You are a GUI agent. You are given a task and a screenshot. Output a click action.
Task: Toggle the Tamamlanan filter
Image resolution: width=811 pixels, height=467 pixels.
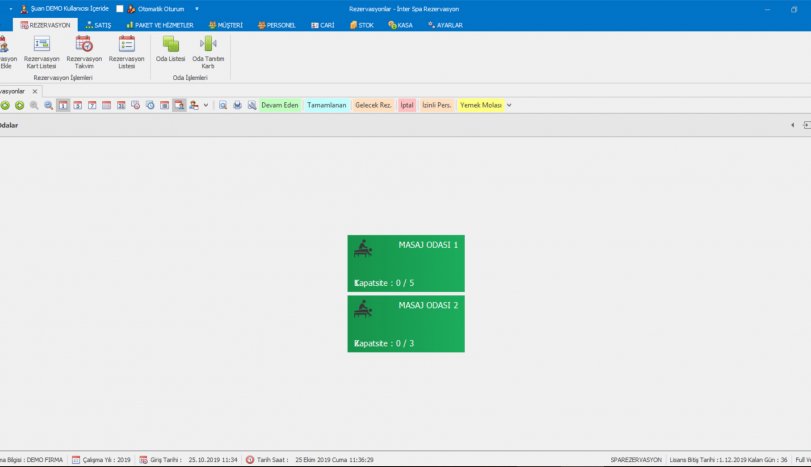[x=326, y=105]
